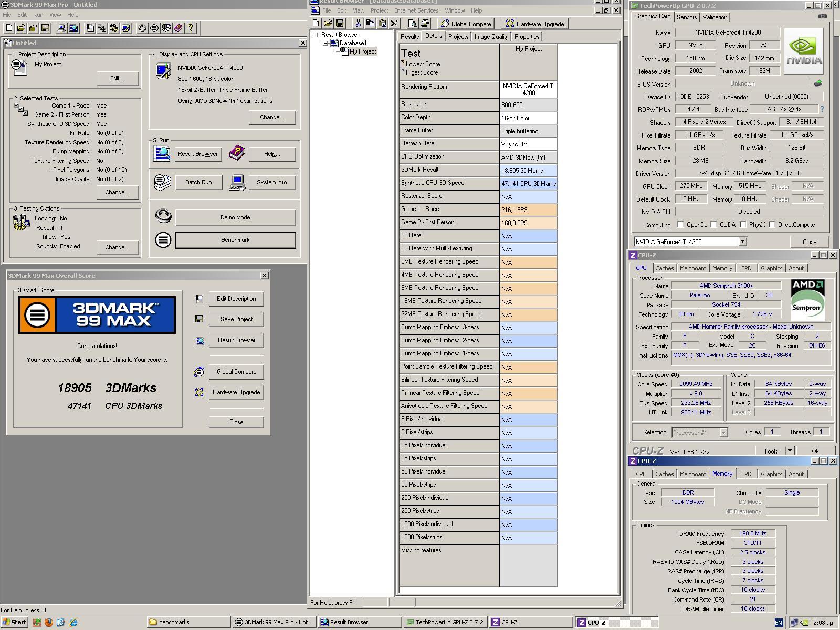Click Batch Run button
This screenshot has height=630, width=840.
[198, 182]
